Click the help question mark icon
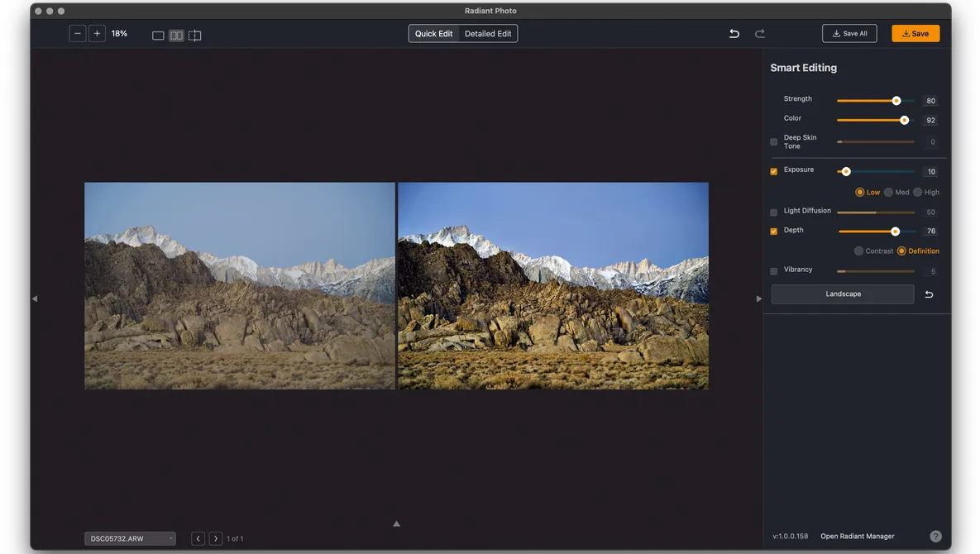980x554 pixels. [x=935, y=535]
